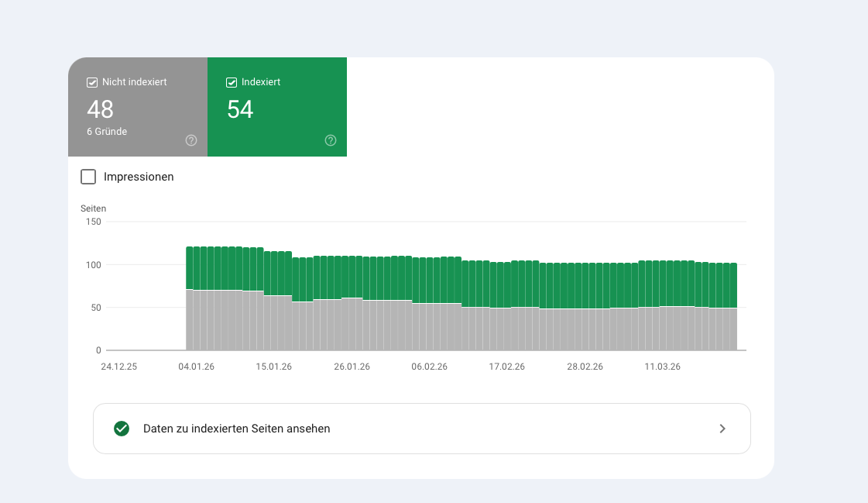Click the 24.12.25 date label on x-axis

click(x=119, y=367)
